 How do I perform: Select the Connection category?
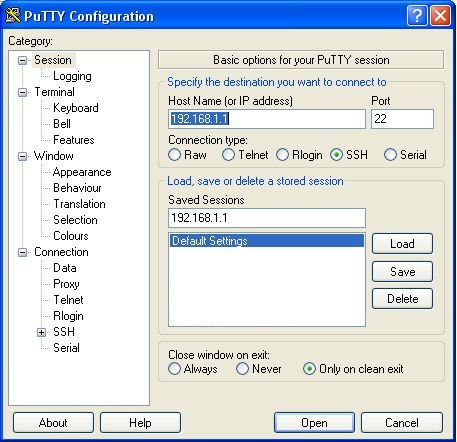click(61, 252)
